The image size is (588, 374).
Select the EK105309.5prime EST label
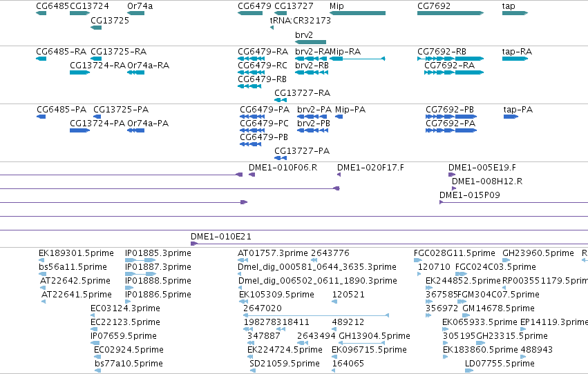pos(276,295)
